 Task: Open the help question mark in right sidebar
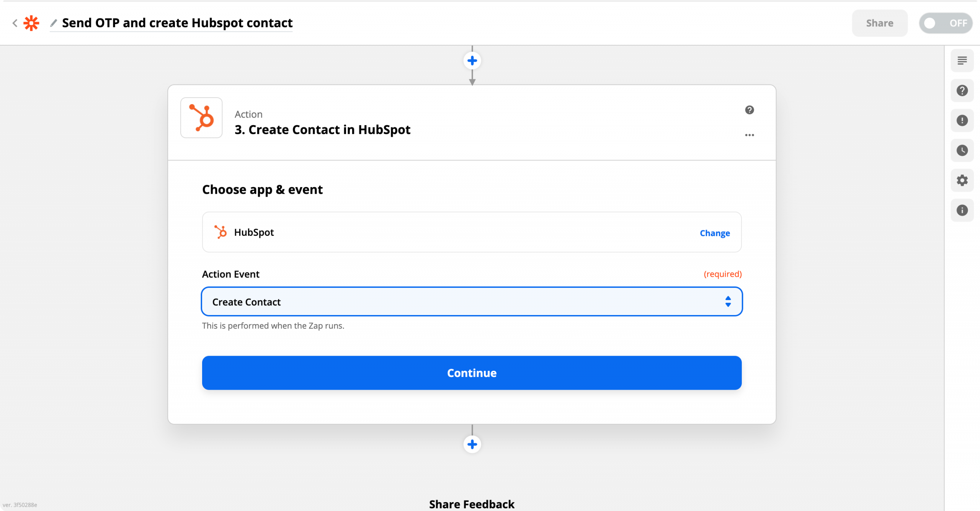962,90
